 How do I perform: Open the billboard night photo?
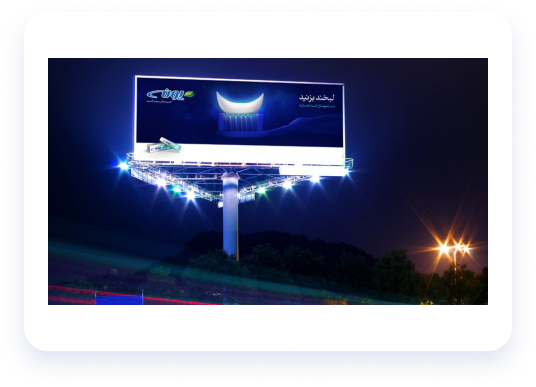pyautogui.click(x=268, y=181)
